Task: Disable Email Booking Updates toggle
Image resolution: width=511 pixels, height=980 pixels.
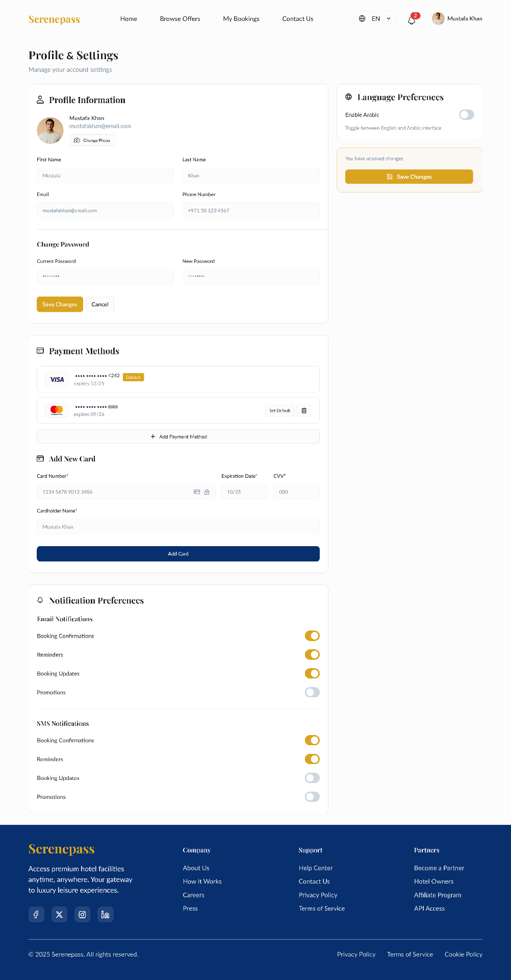Action: [x=312, y=673]
